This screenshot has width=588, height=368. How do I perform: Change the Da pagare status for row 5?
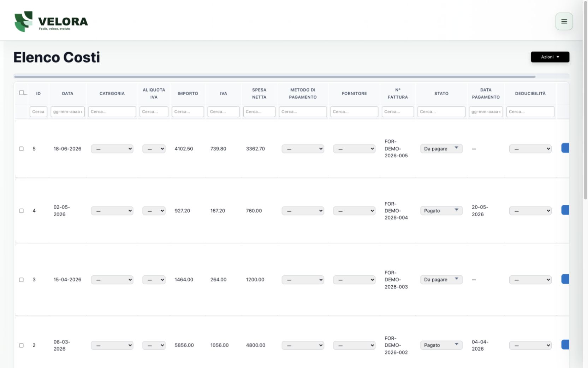pos(441,149)
